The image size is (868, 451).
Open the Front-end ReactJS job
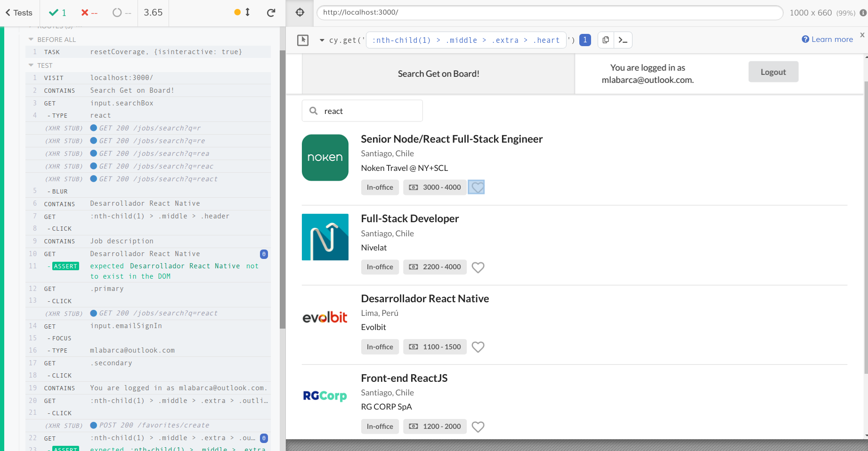click(404, 378)
